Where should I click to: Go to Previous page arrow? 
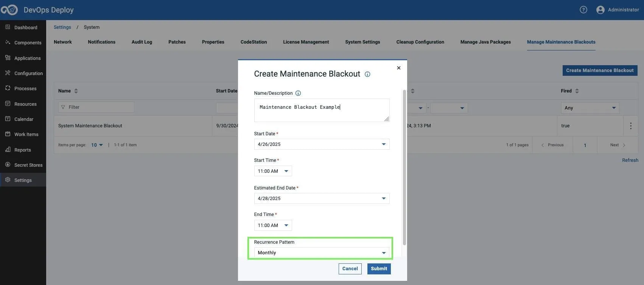[543, 145]
